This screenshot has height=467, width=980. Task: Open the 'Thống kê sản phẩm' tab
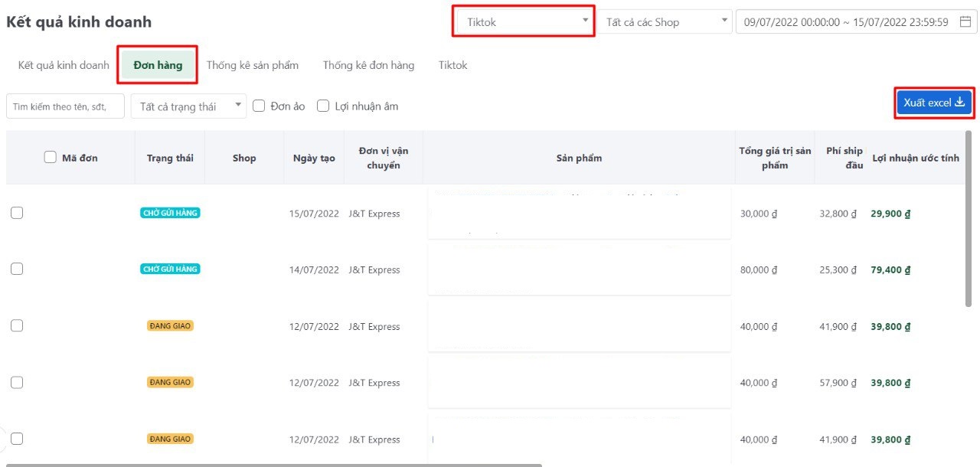point(253,65)
